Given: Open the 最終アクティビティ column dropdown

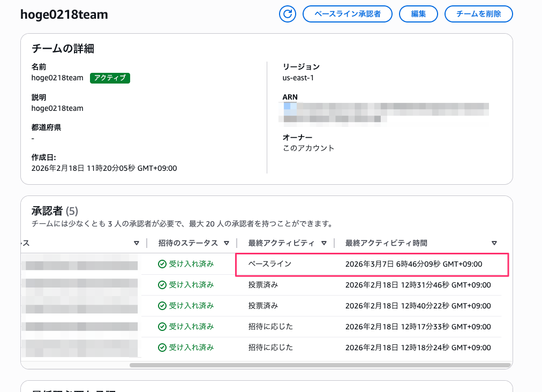Looking at the screenshot, I should pos(324,243).
